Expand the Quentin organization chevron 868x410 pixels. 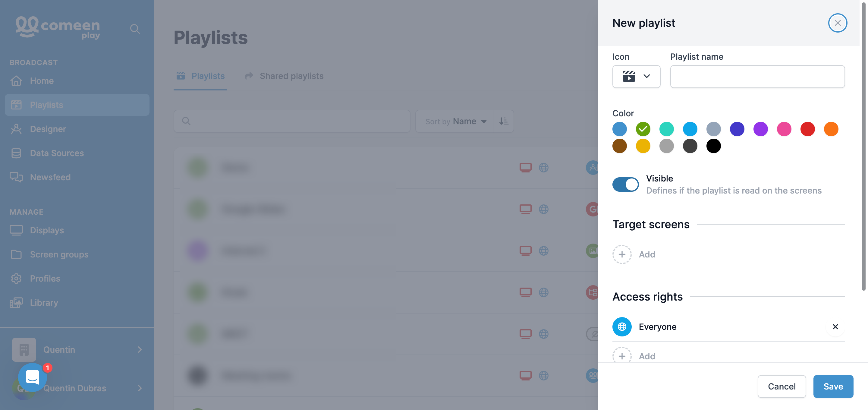pyautogui.click(x=140, y=350)
